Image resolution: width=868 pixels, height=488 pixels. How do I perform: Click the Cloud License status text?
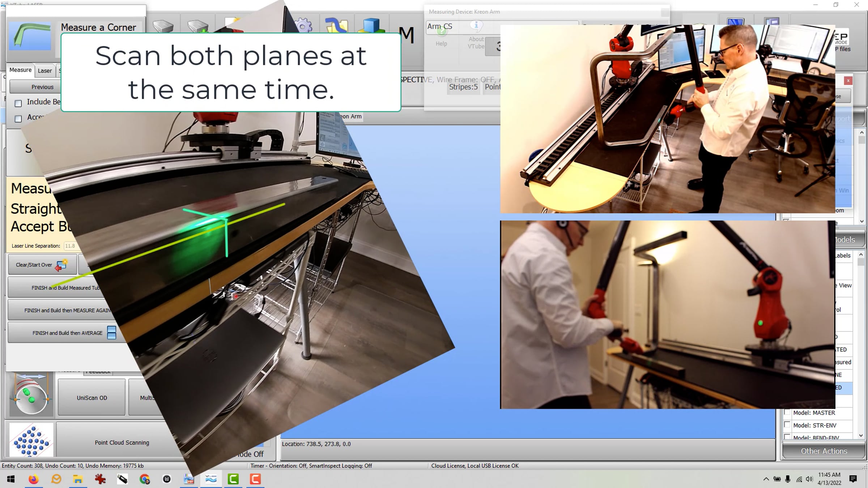[x=475, y=466]
